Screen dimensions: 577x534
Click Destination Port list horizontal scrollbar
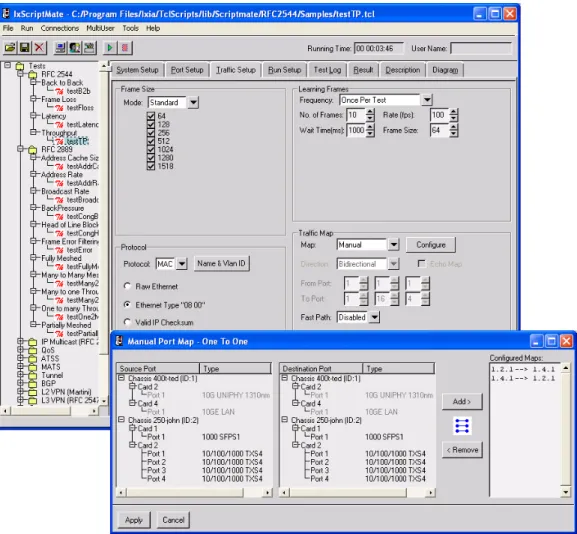coord(357,492)
